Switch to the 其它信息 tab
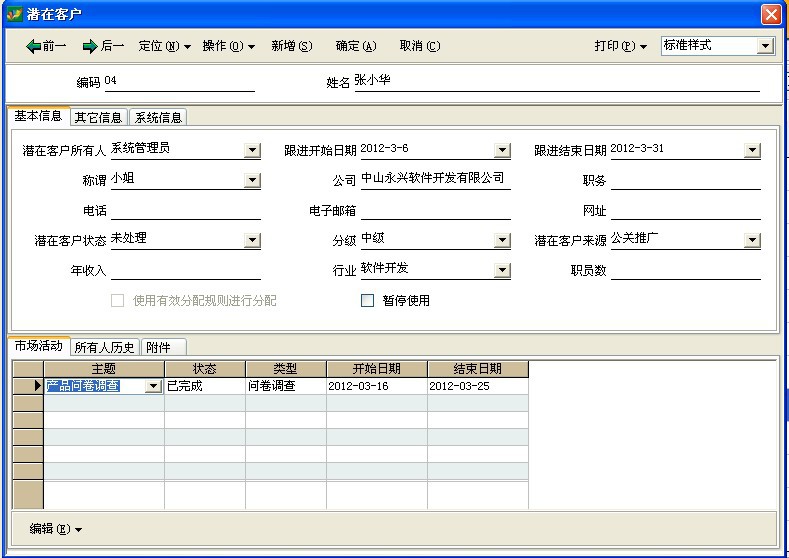The width and height of the screenshot is (789, 558). point(98,117)
